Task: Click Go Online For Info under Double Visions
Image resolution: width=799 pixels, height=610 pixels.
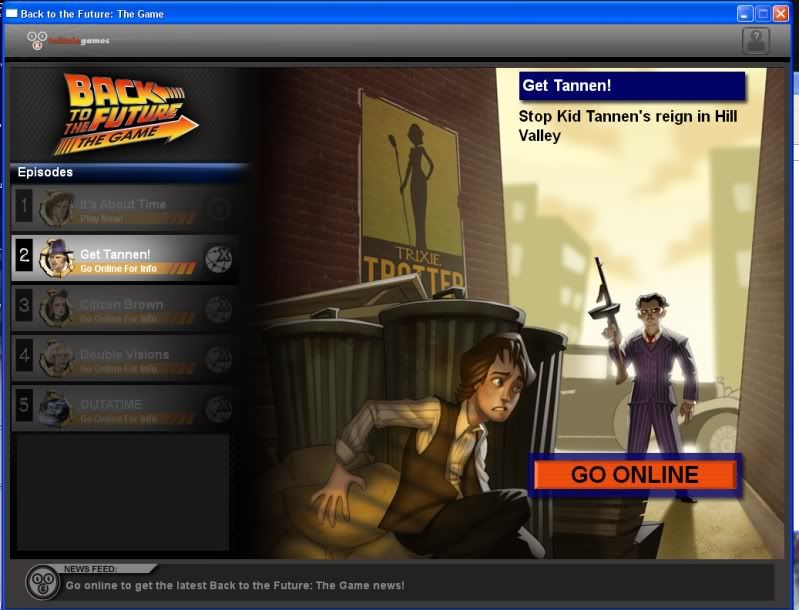Action: coord(118,368)
